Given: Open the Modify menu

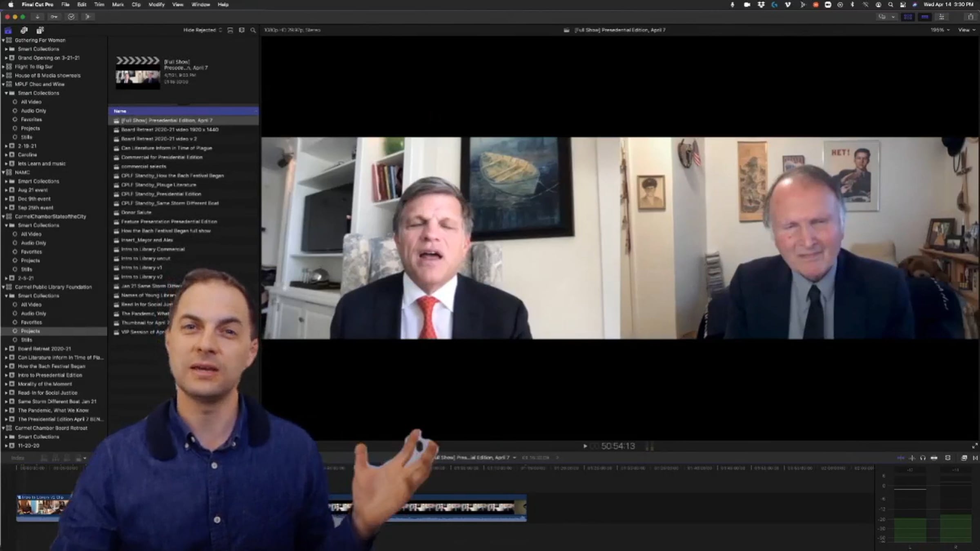Looking at the screenshot, I should 156,4.
